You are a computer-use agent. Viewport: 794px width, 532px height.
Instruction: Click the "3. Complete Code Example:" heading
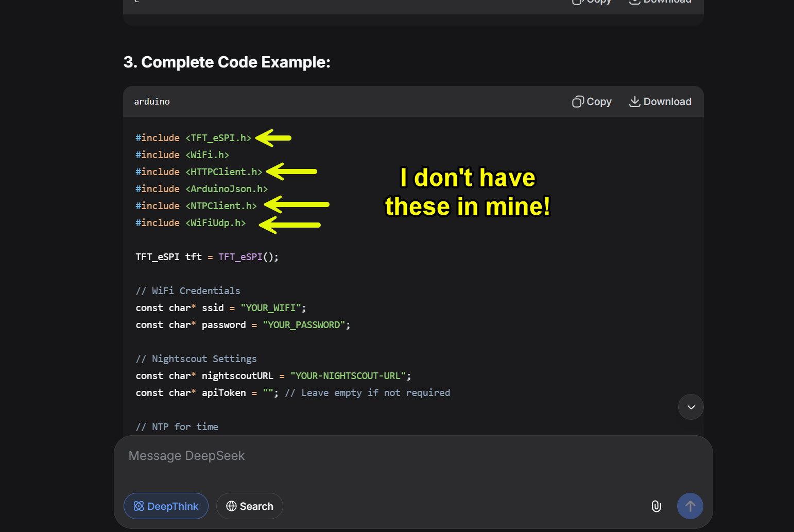pos(227,62)
